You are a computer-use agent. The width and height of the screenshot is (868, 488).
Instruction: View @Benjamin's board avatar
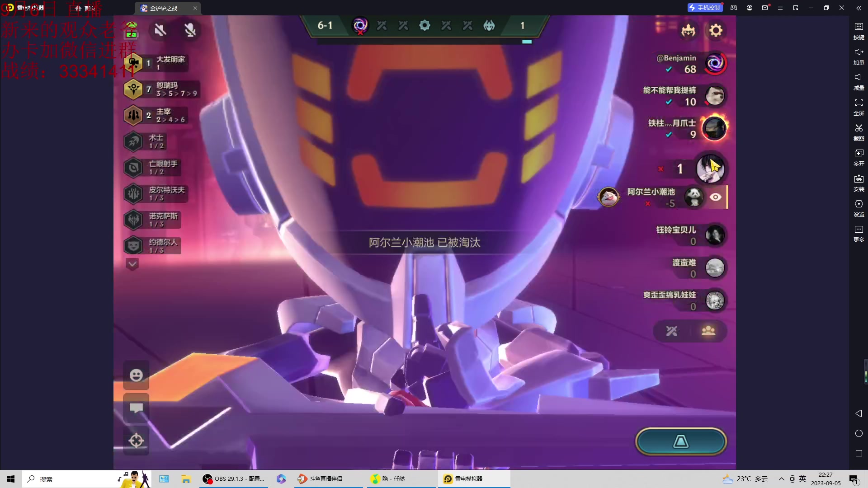point(715,63)
